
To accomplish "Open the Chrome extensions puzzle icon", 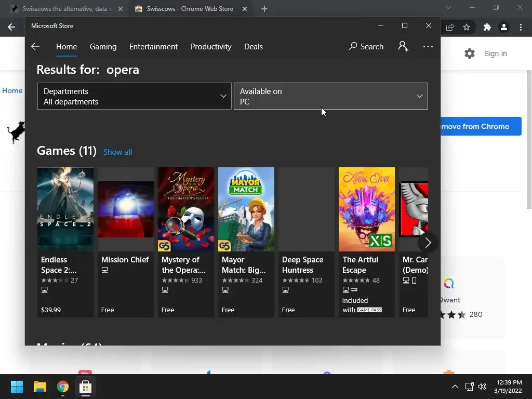I will [487, 27].
